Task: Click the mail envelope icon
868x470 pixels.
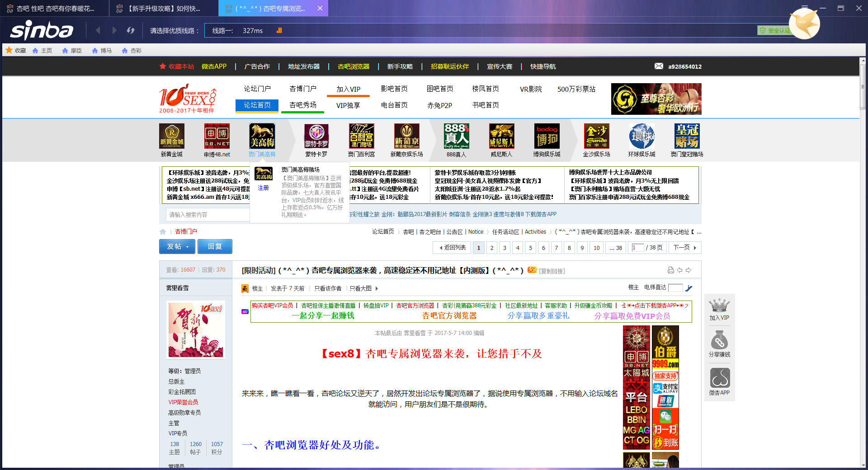Action: (x=659, y=66)
